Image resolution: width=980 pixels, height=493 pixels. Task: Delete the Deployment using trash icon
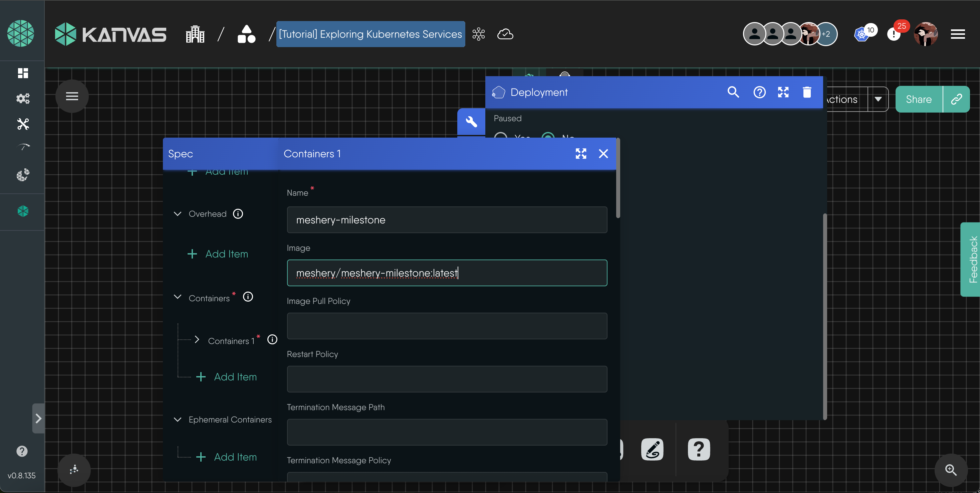click(807, 92)
